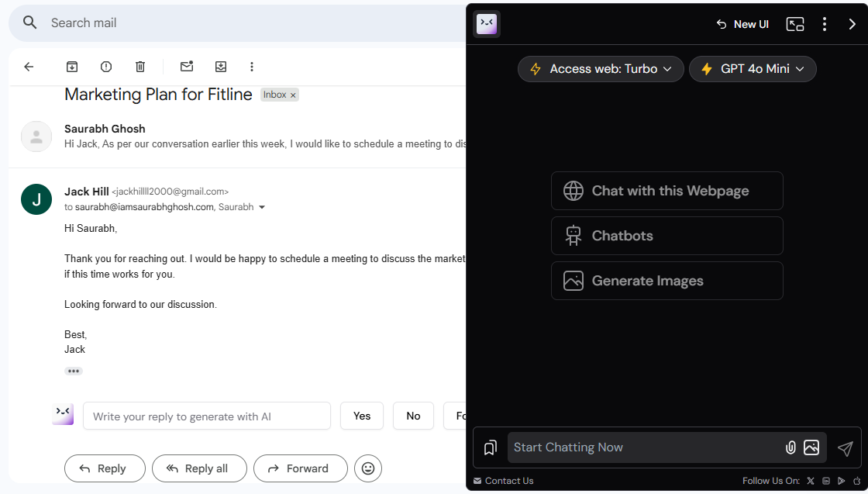Open saved prompts bookmark icon

(x=490, y=448)
